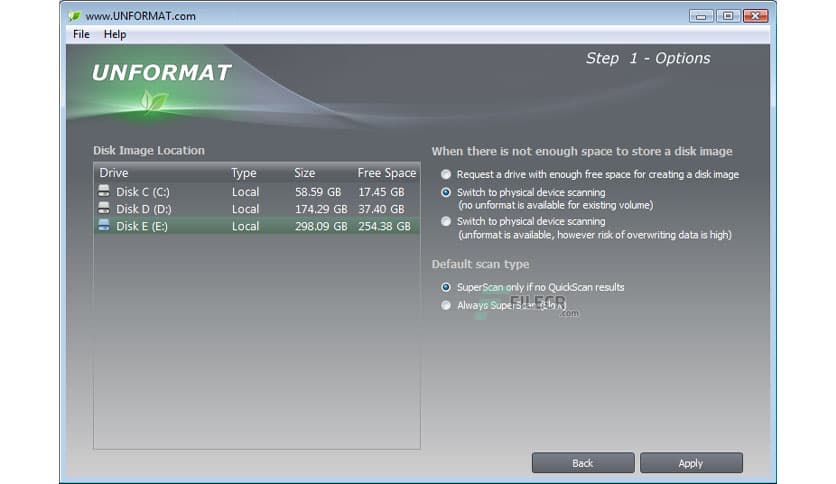Sort by the Size column header
Image resolution: width=836 pixels, height=484 pixels.
click(x=304, y=173)
